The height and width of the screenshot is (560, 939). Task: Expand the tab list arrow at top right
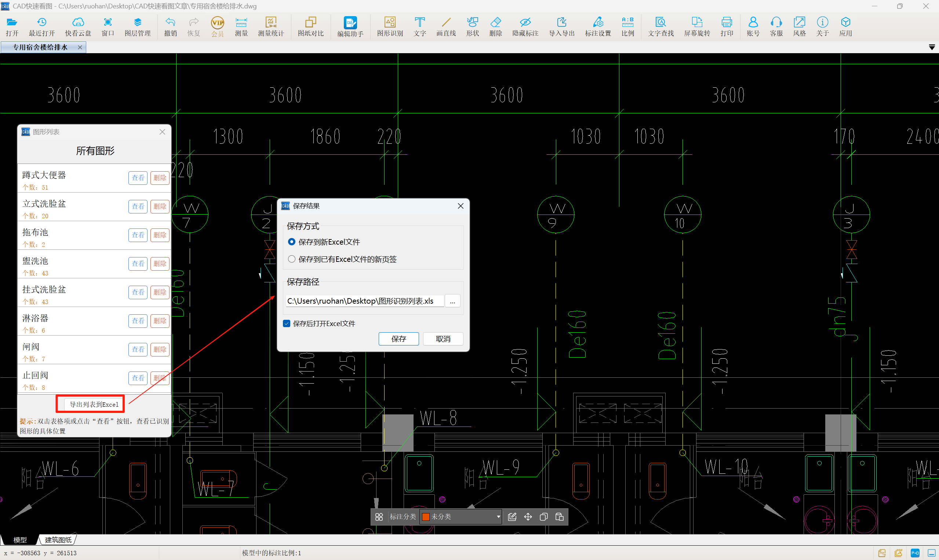931,47
